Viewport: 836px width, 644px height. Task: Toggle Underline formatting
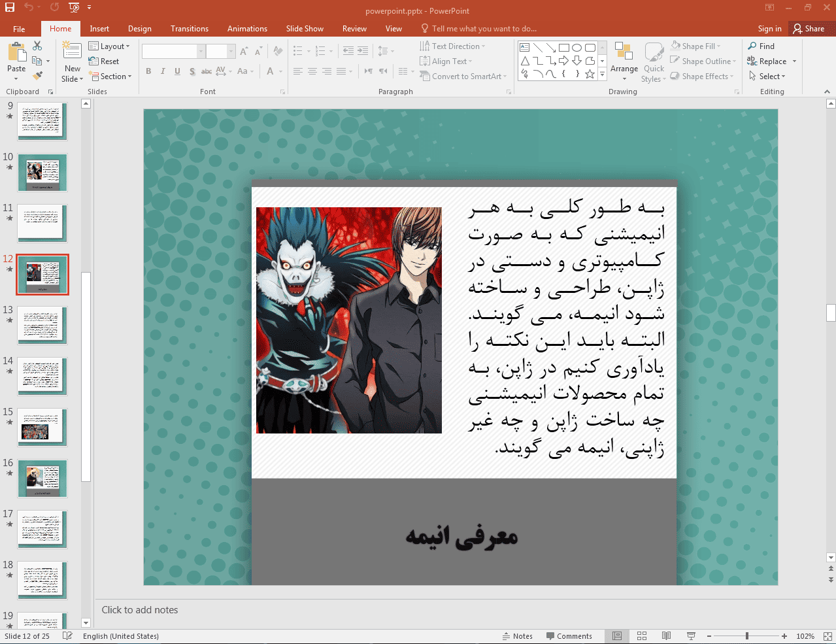[177, 71]
